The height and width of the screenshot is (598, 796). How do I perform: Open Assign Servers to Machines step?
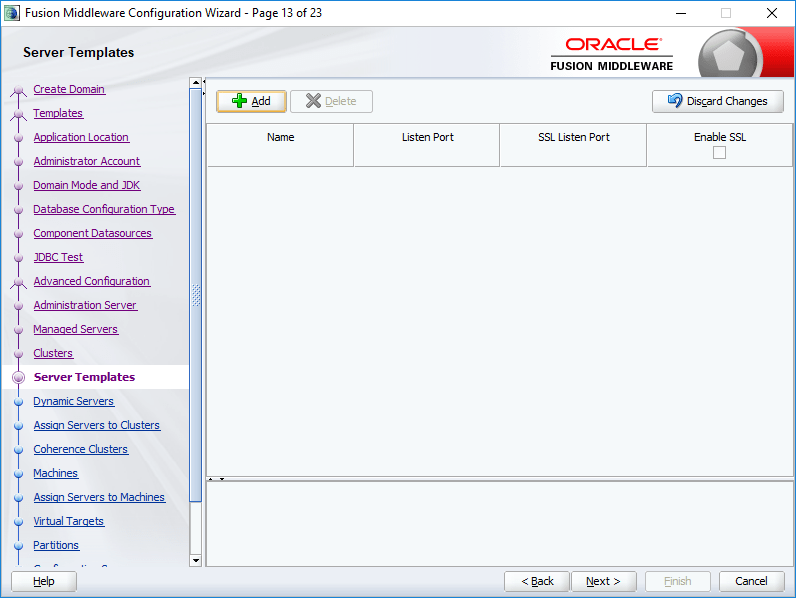point(100,497)
